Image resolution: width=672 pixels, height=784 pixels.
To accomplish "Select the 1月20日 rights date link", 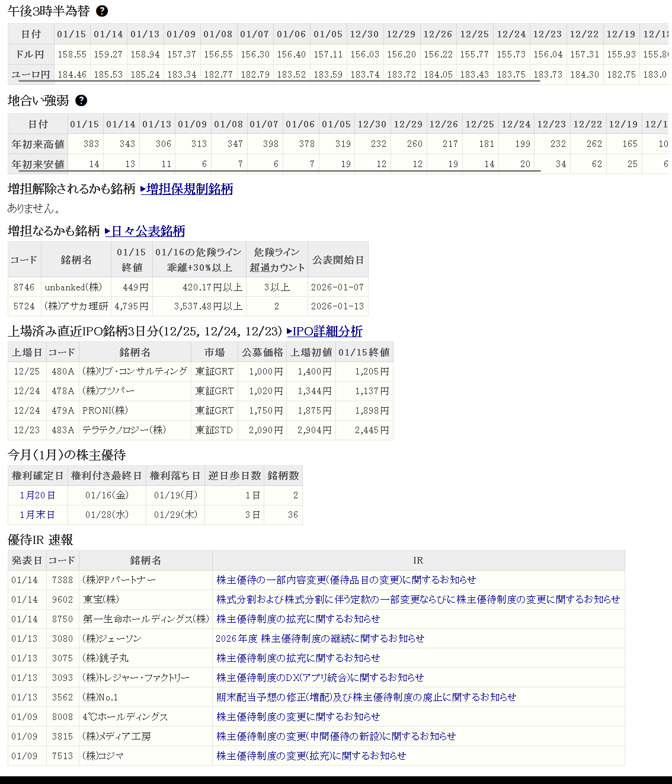I will point(37,495).
